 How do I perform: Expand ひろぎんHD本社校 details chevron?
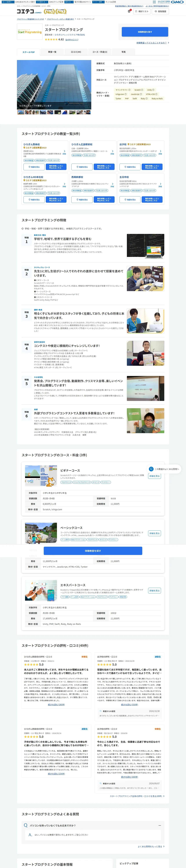[x=64, y=184]
